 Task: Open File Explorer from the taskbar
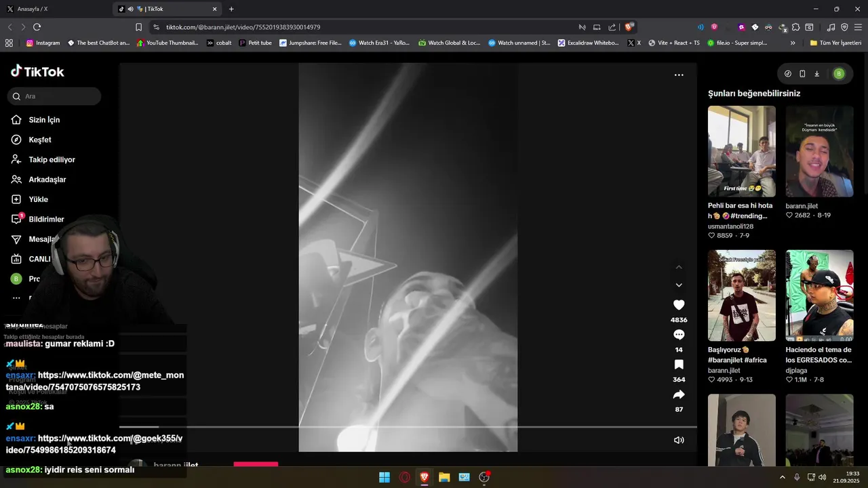click(444, 477)
